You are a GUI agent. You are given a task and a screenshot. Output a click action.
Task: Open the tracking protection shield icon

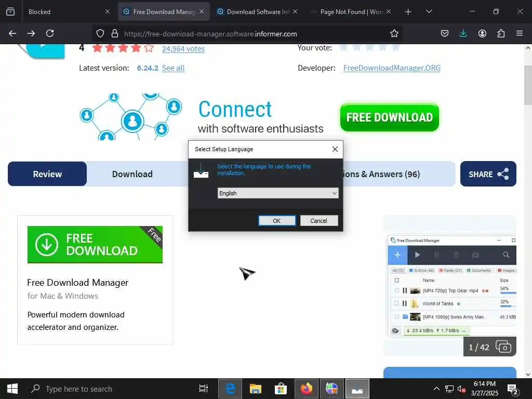pyautogui.click(x=100, y=33)
